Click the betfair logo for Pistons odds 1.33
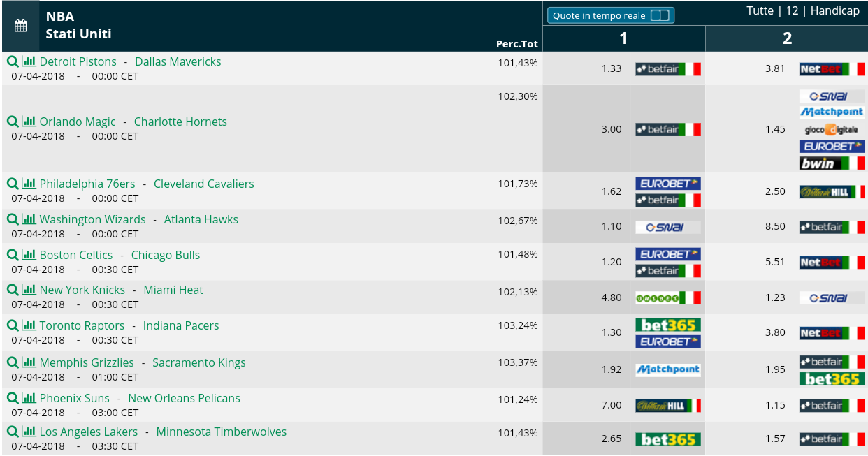 tap(668, 69)
